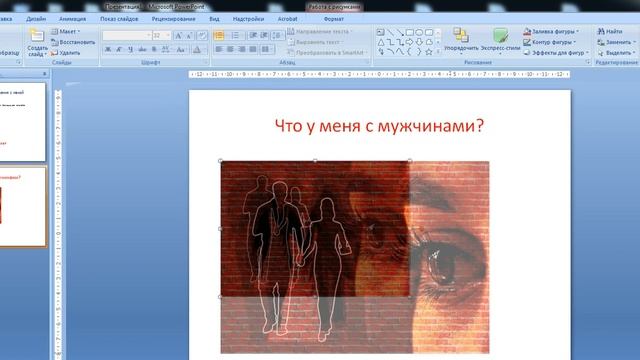
Task: Open the Вид ribbon tab
Action: point(214,19)
